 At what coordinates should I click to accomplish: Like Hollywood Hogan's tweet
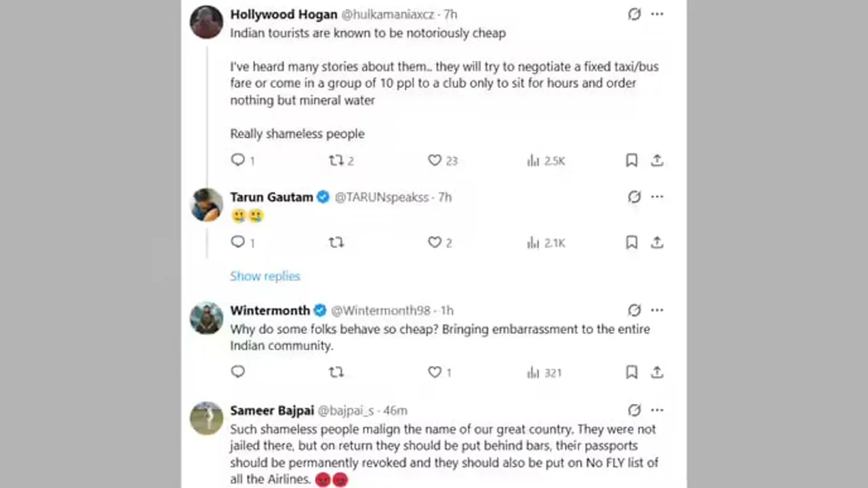[435, 161]
